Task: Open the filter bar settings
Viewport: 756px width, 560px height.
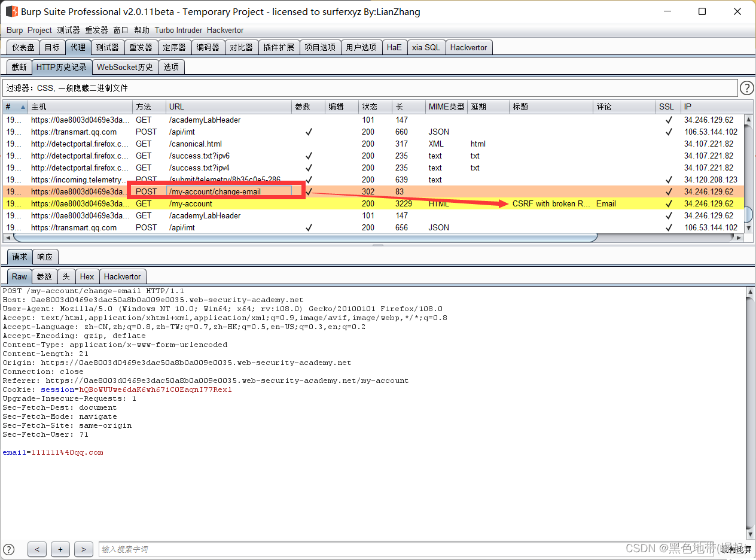Action: click(370, 88)
